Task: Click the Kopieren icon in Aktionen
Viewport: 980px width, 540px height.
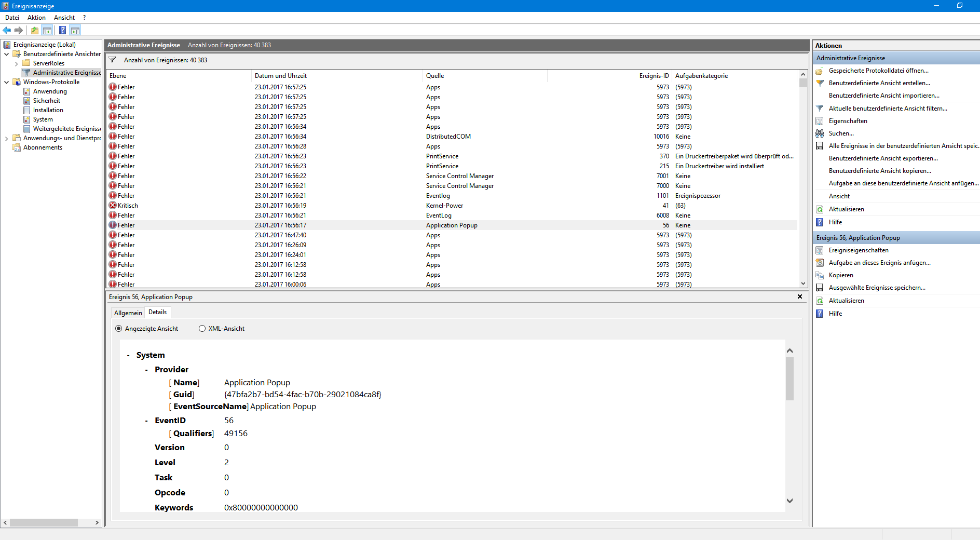Action: tap(820, 275)
